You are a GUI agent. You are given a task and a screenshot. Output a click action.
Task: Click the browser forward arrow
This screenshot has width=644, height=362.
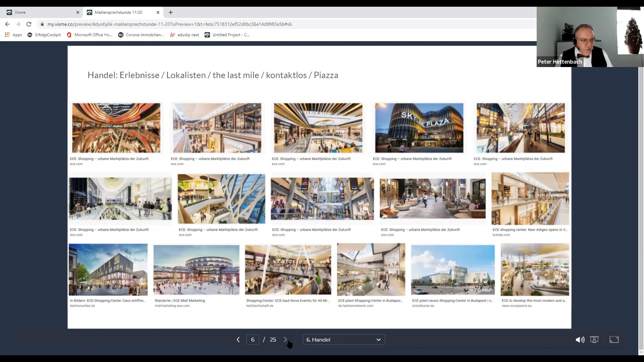[18, 24]
